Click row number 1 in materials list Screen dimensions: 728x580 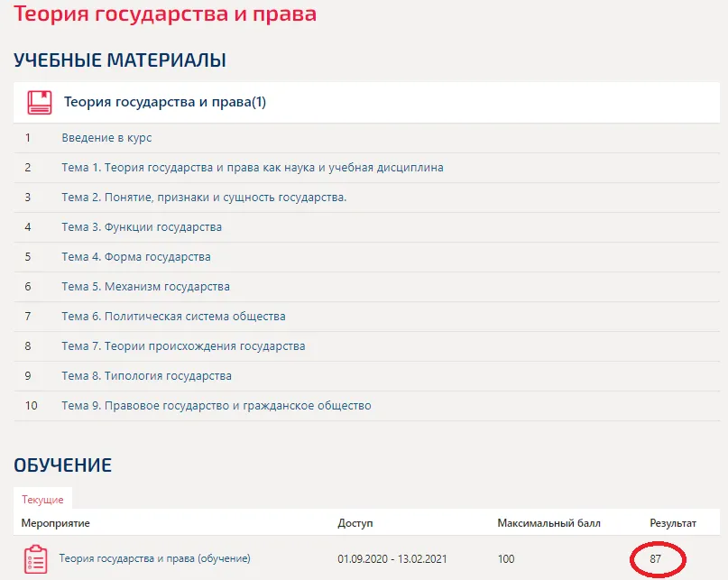28,138
